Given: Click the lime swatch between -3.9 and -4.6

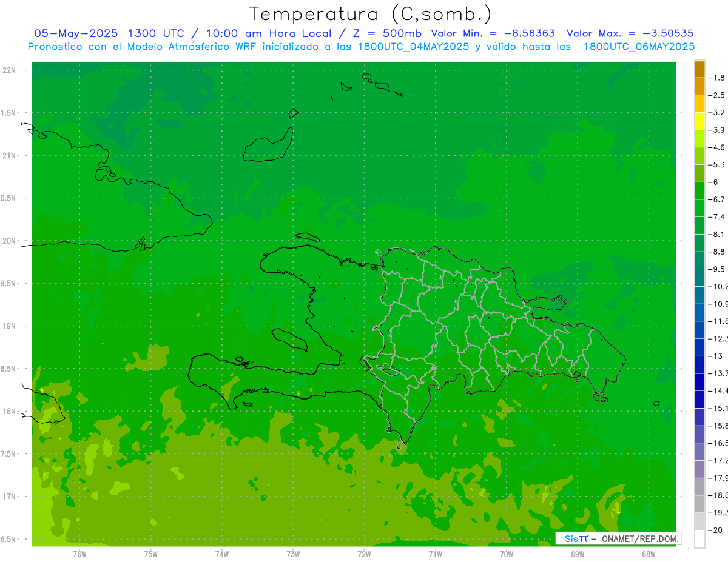Looking at the screenshot, I should pos(699,139).
